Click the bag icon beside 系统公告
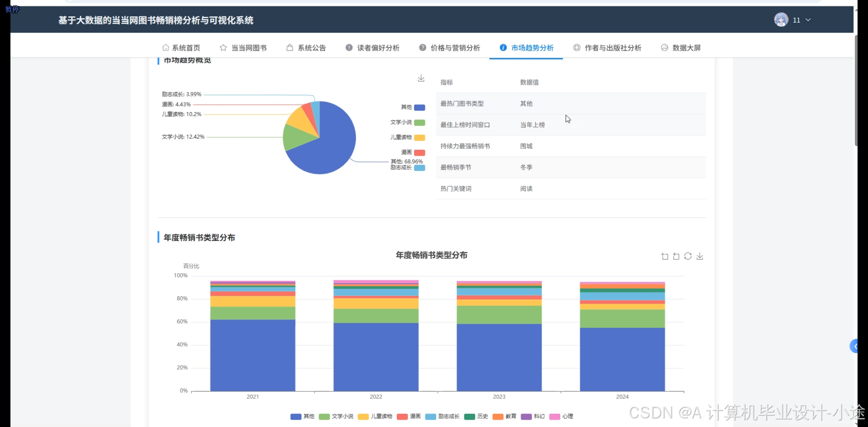The width and height of the screenshot is (868, 427). click(x=290, y=48)
